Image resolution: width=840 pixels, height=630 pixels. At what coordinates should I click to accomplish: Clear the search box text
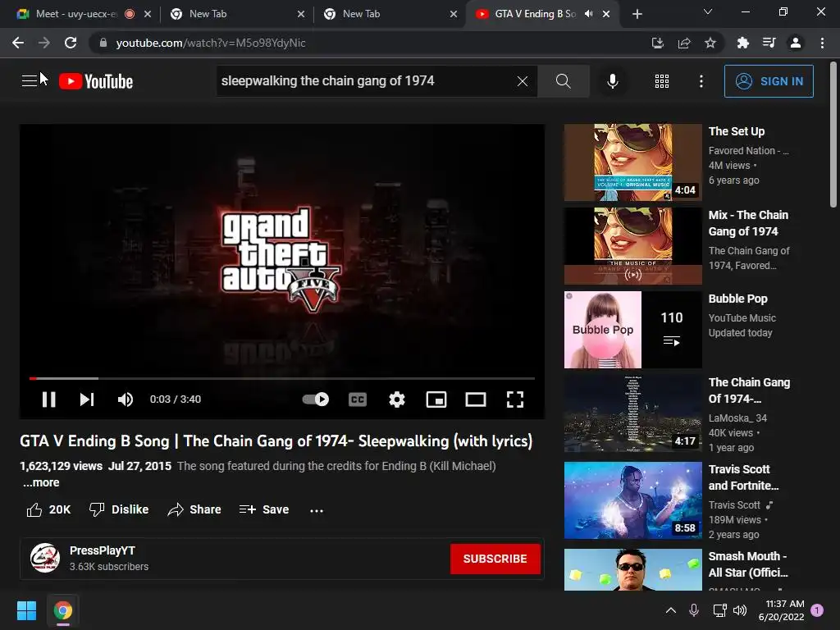(523, 81)
